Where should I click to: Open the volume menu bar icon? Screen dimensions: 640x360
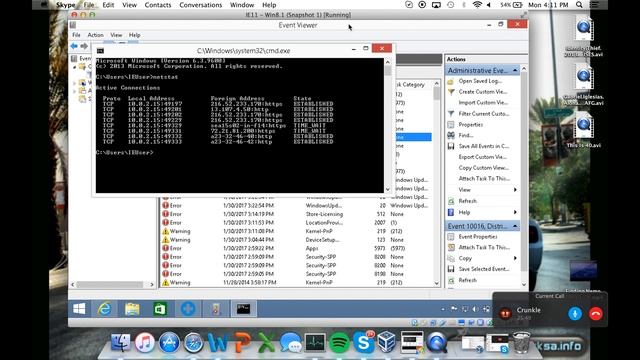(x=489, y=5)
